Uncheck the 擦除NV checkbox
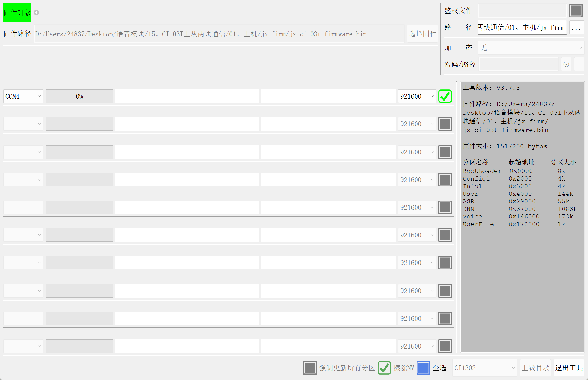Screen dimensions: 588x380 384,368
